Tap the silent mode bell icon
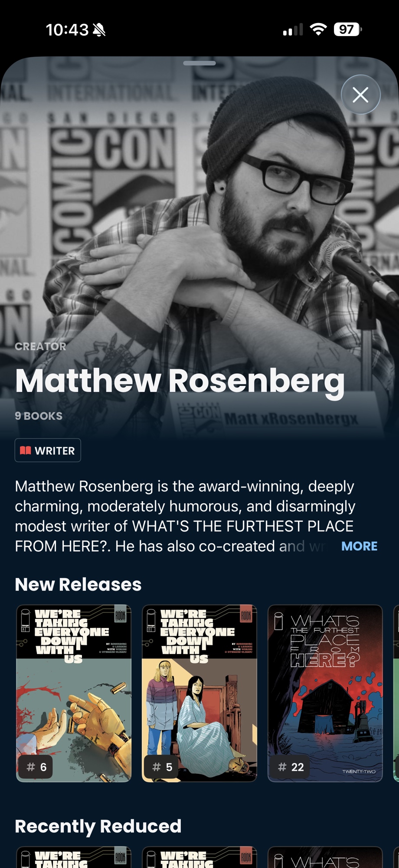 (x=99, y=30)
